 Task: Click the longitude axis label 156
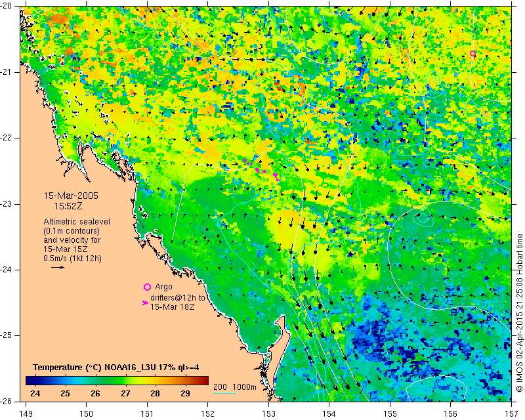(451, 414)
